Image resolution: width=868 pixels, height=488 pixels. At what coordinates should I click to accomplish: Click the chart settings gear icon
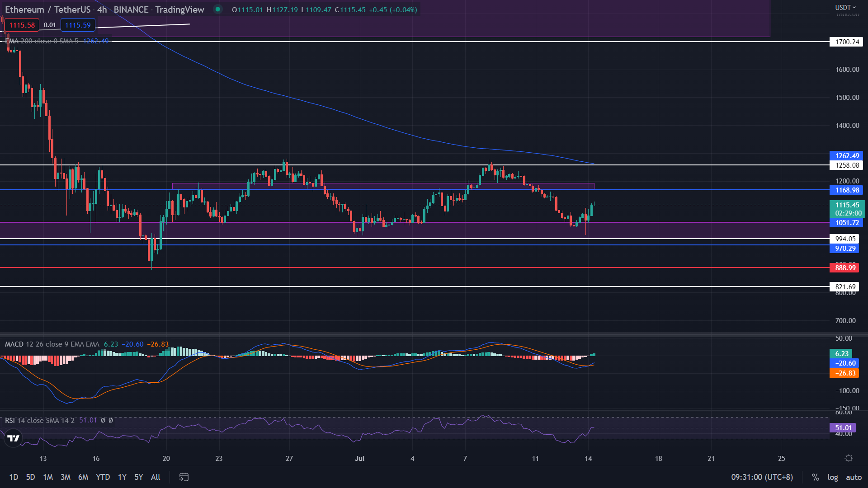point(849,458)
